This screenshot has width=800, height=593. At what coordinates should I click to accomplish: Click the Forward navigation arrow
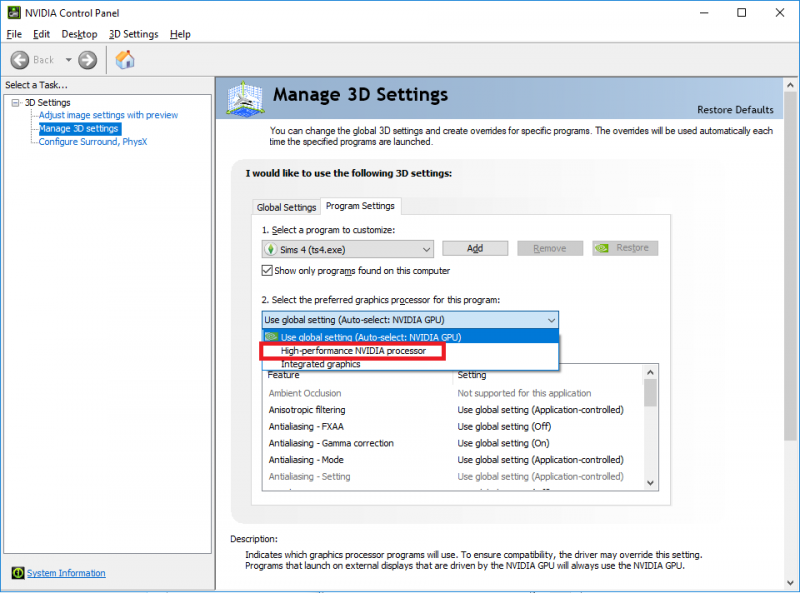[86, 59]
